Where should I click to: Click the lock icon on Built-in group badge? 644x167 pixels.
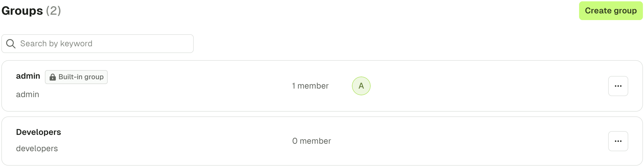pyautogui.click(x=53, y=77)
